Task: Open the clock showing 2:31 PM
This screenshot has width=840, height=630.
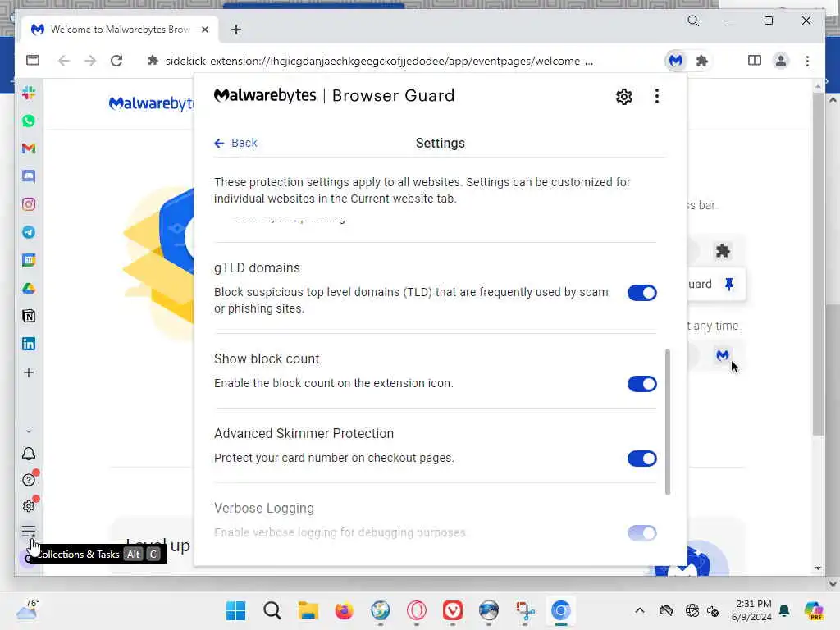Action: pos(752,610)
